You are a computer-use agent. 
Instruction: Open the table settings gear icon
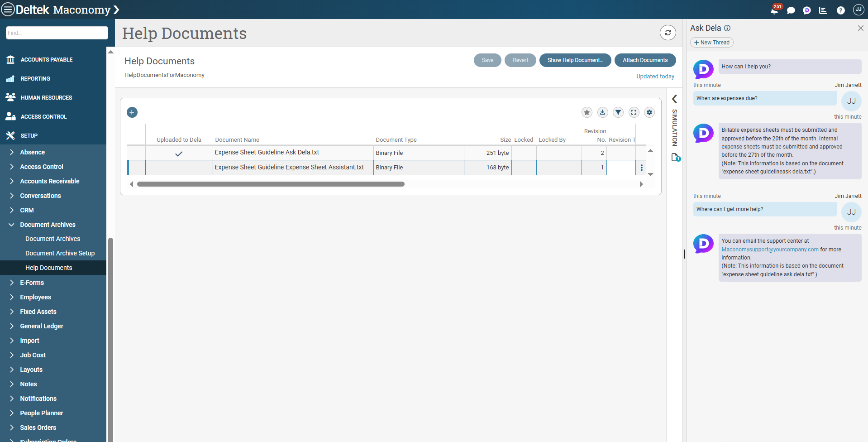[x=649, y=112]
